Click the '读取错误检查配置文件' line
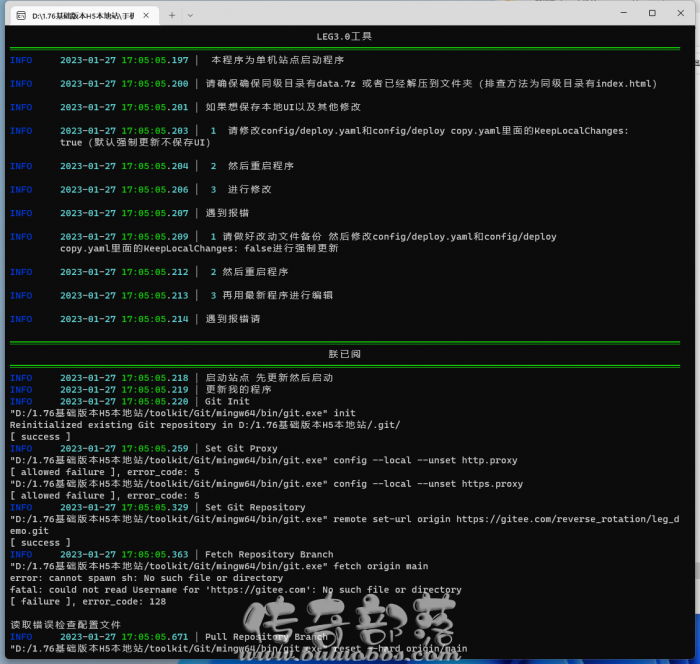700x664 pixels. coord(65,625)
